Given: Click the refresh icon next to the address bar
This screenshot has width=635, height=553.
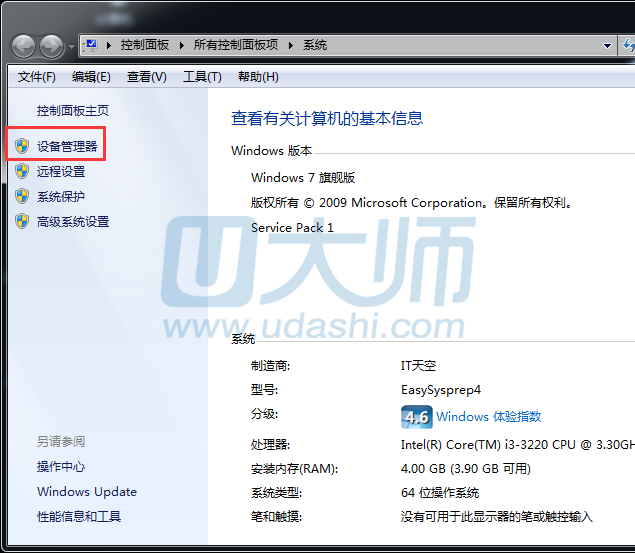Looking at the screenshot, I should (x=627, y=45).
